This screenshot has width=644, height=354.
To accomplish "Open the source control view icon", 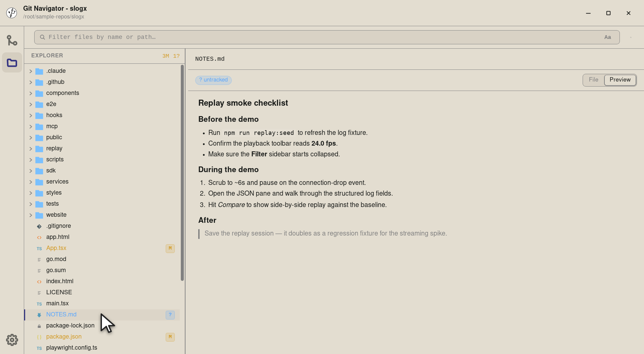I will point(12,40).
